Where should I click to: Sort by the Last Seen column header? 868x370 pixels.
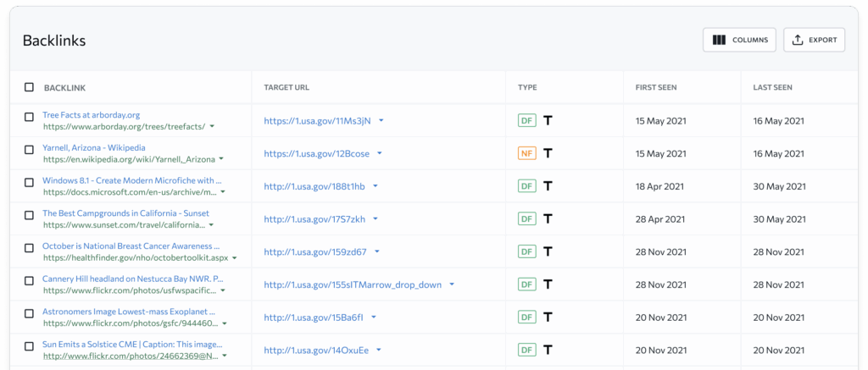coord(772,87)
